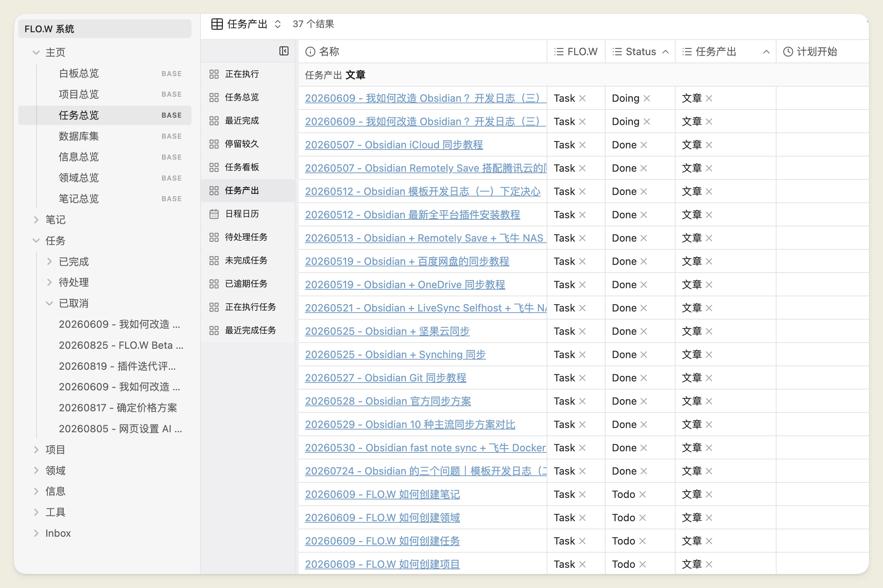Screen dimensions: 883x588
Task: Expand the 项目 folder
Action: point(36,450)
